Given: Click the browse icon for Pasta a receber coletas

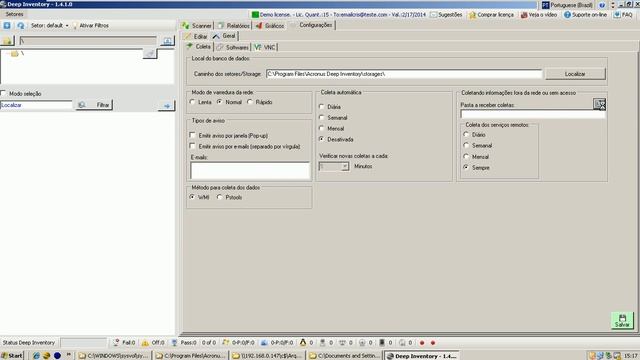Looking at the screenshot, I should [x=599, y=104].
